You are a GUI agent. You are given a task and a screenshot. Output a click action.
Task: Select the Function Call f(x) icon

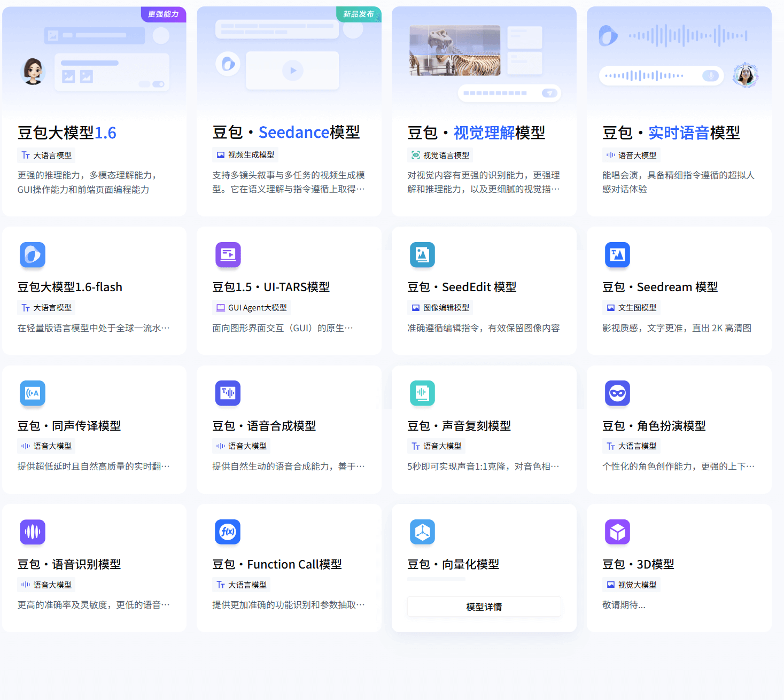point(228,532)
